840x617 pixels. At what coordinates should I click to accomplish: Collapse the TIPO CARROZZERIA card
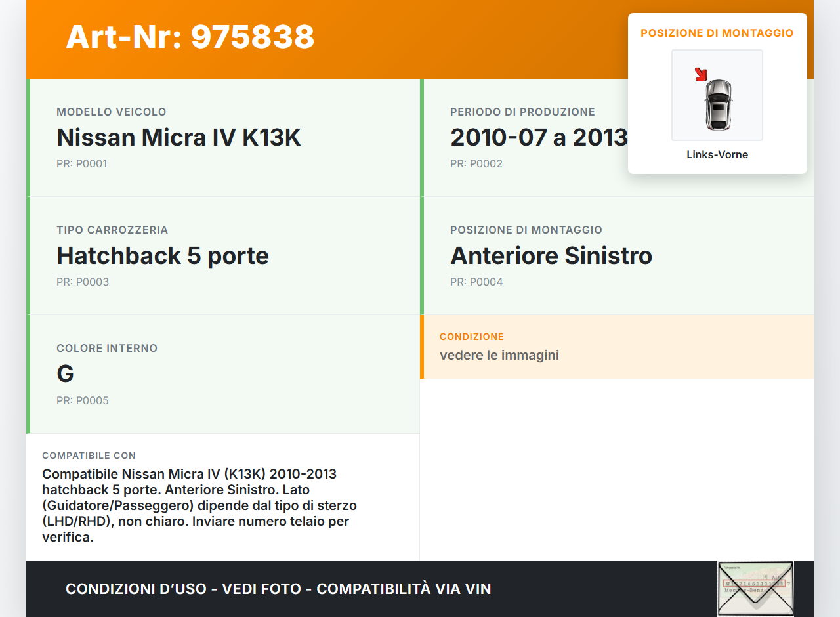223,256
